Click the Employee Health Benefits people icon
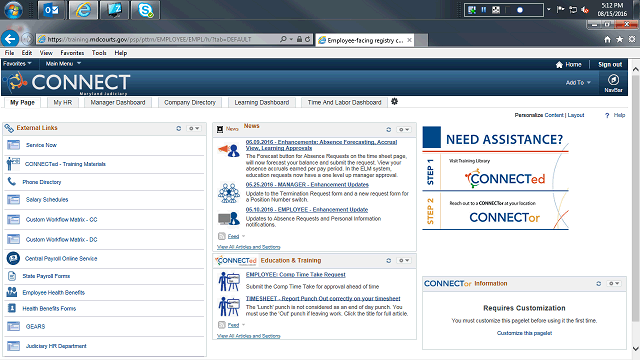This screenshot has width=640, height=360. [12, 292]
